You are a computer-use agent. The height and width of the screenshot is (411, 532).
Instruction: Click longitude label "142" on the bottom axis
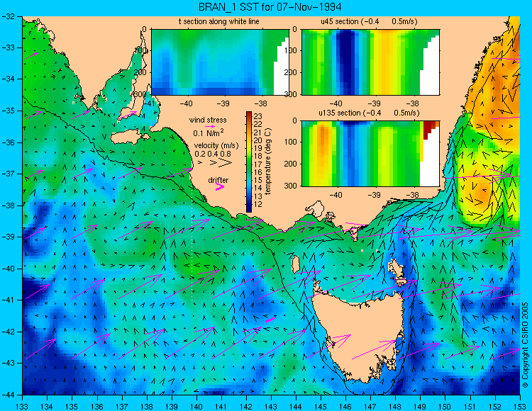point(246,407)
